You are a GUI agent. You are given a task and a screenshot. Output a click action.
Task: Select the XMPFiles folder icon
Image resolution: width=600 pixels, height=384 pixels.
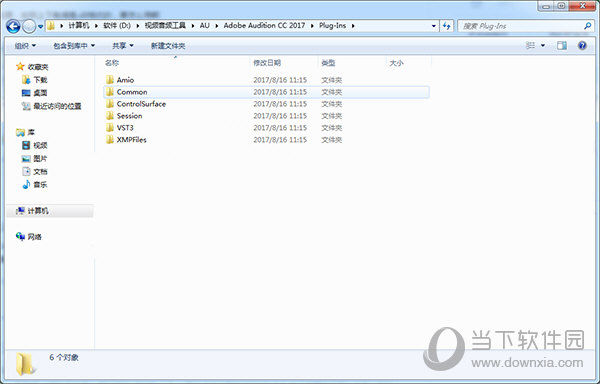coord(110,139)
